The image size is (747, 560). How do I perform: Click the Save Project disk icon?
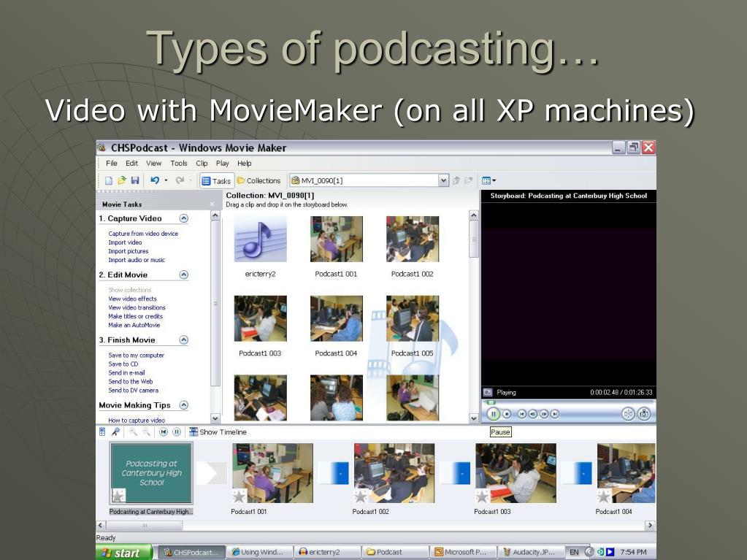coord(135,180)
